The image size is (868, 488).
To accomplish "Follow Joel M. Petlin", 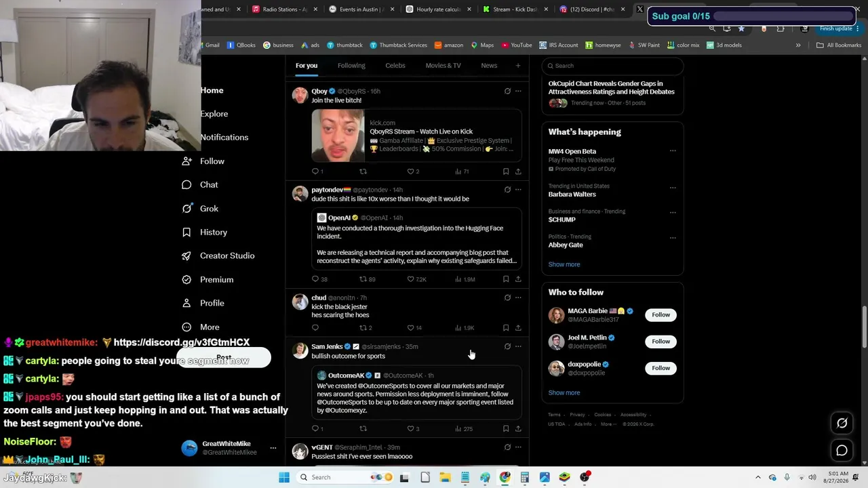I will 660,342.
